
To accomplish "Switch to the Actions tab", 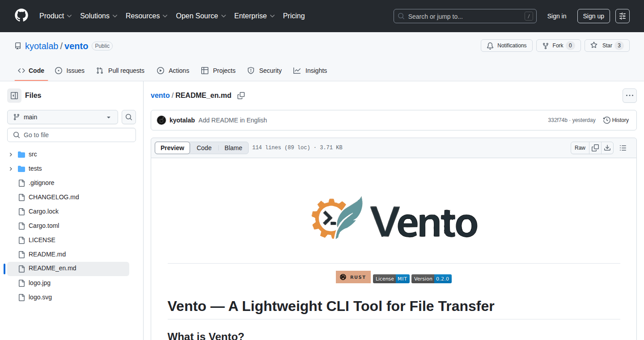I will click(x=173, y=71).
